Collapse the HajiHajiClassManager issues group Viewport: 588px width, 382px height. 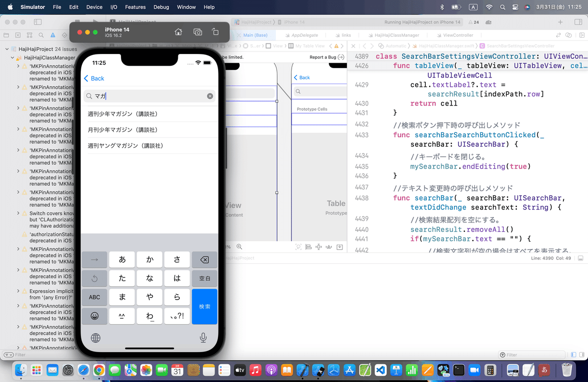(12, 57)
